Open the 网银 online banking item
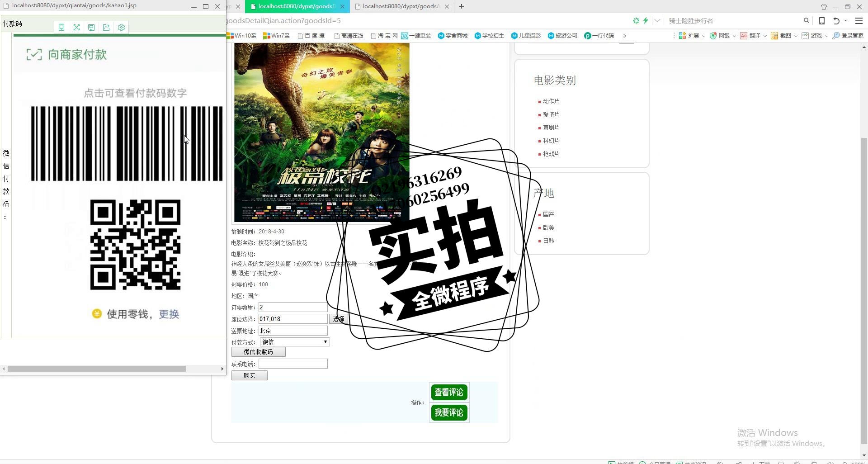Image resolution: width=868 pixels, height=464 pixels. tap(720, 36)
